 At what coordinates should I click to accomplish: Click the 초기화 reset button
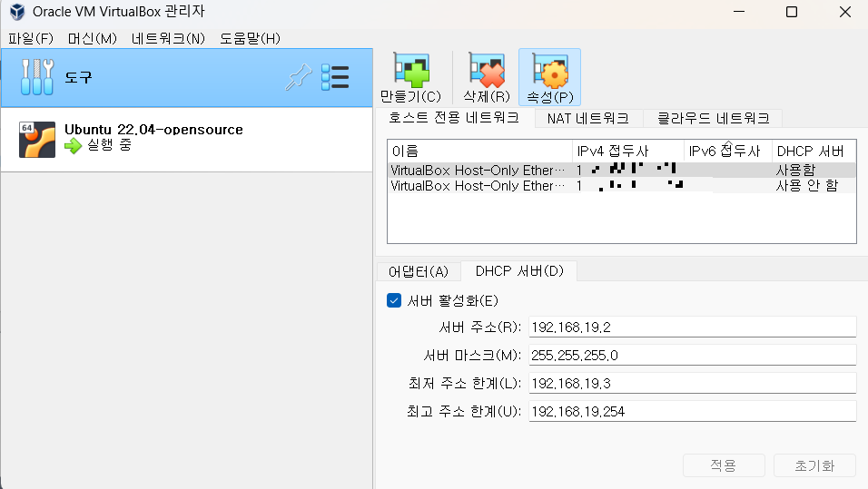point(814,465)
